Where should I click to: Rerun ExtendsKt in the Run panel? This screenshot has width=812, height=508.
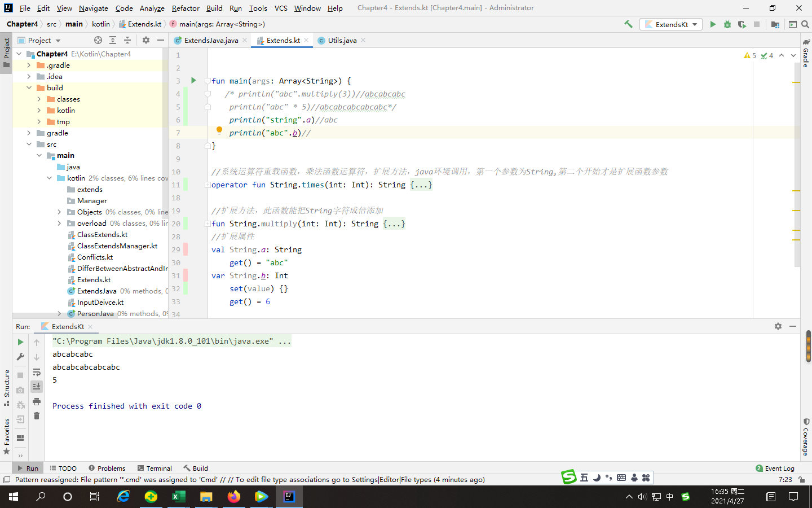point(20,342)
